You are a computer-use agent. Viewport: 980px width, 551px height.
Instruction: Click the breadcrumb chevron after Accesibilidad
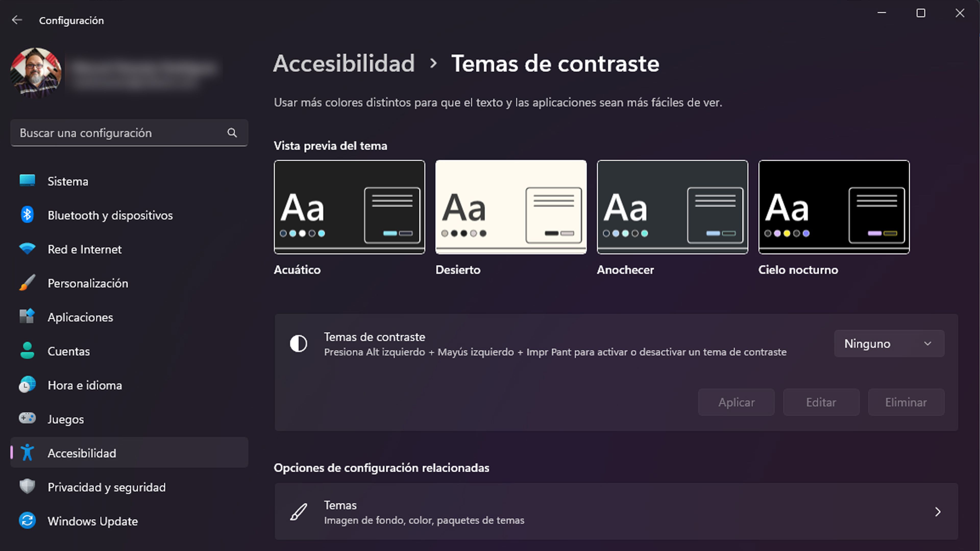coord(433,64)
